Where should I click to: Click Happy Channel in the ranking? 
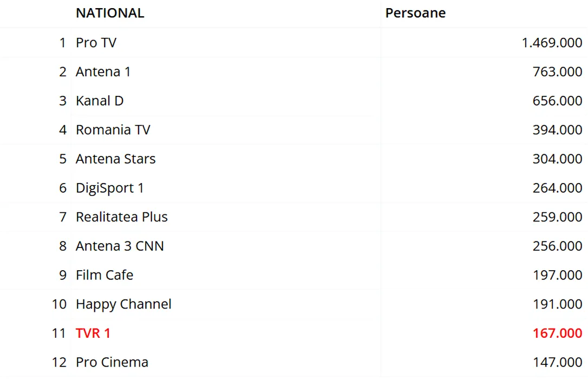(123, 304)
